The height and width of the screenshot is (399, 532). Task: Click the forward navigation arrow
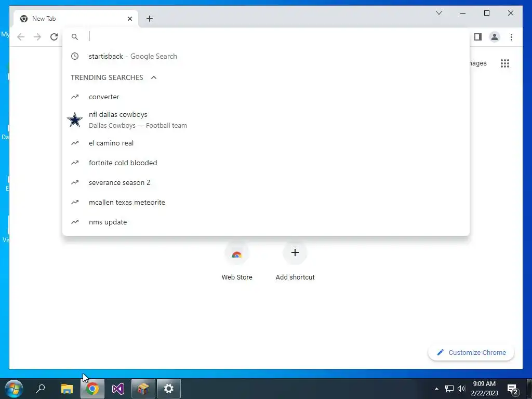[x=37, y=37]
